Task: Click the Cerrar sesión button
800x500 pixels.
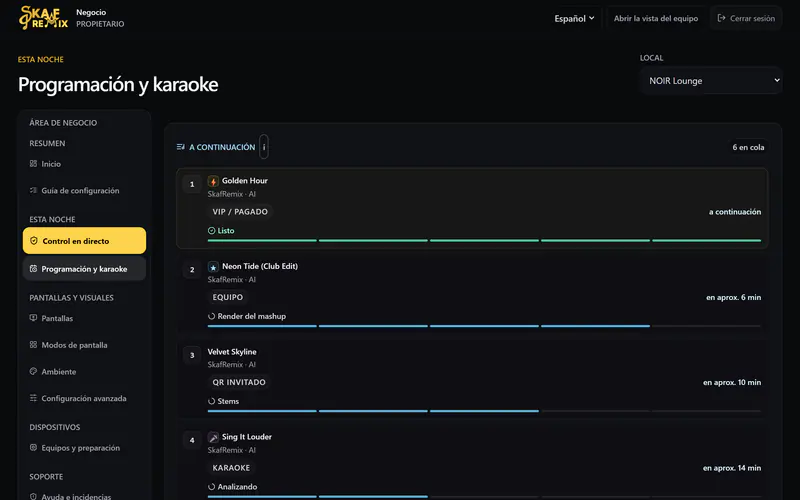Action: click(x=746, y=18)
